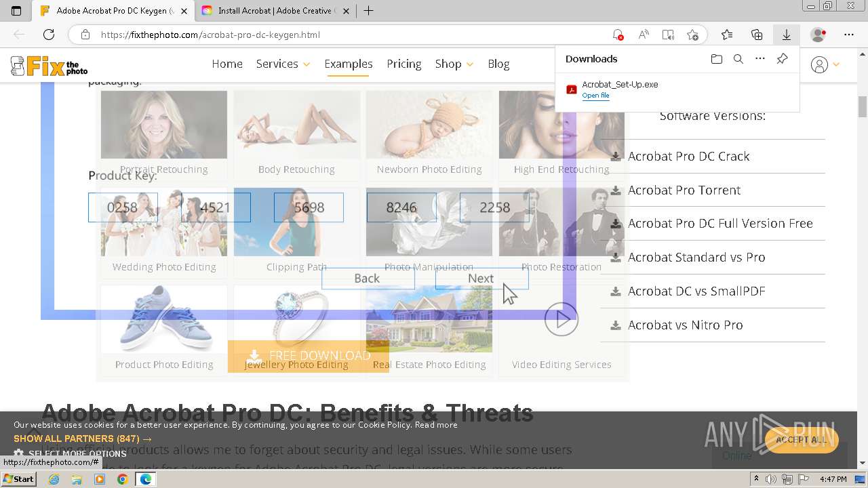868x488 pixels.
Task: Launch Internet Explorer from the taskbar
Action: (54, 479)
